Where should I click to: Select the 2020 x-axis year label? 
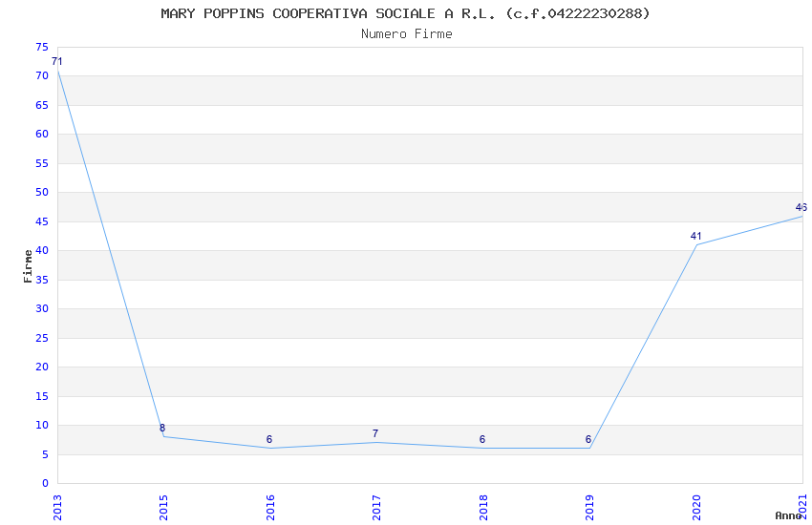tap(696, 508)
